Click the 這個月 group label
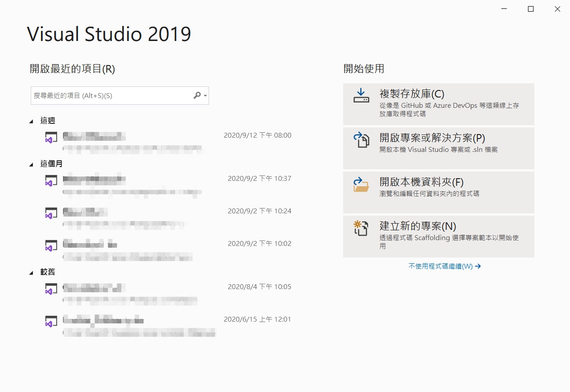 [51, 164]
